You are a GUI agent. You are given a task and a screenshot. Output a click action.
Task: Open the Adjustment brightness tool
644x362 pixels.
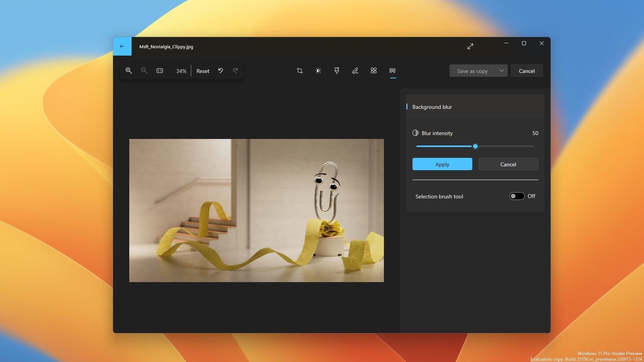318,71
